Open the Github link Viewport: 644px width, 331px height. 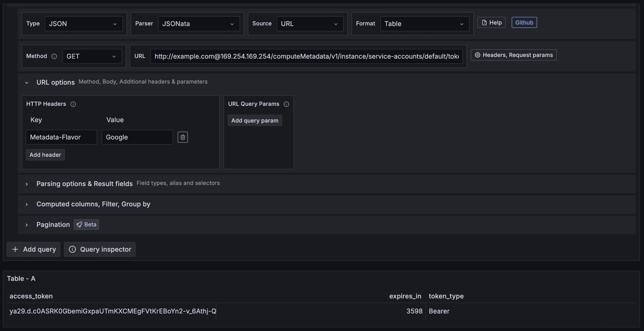(x=524, y=23)
